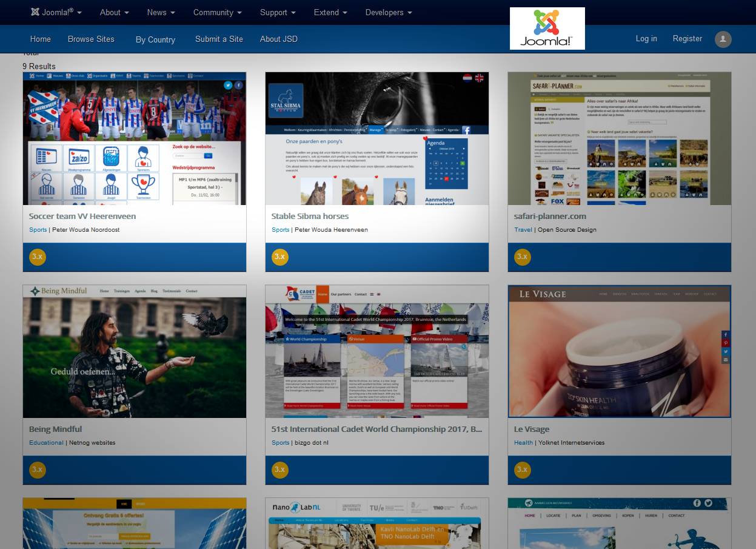Click 51st International Cadet World Championship title
The image size is (756, 549).
(x=377, y=429)
